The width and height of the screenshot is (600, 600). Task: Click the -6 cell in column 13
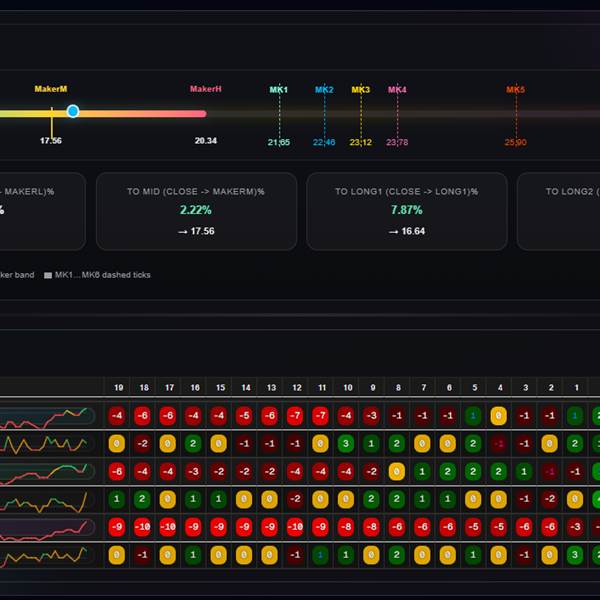point(269,416)
